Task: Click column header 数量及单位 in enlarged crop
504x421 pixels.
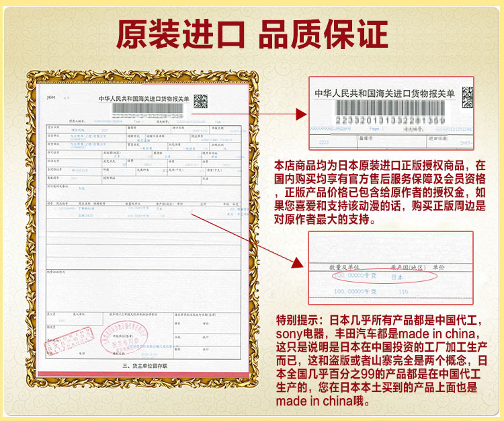Action: pyautogui.click(x=344, y=267)
